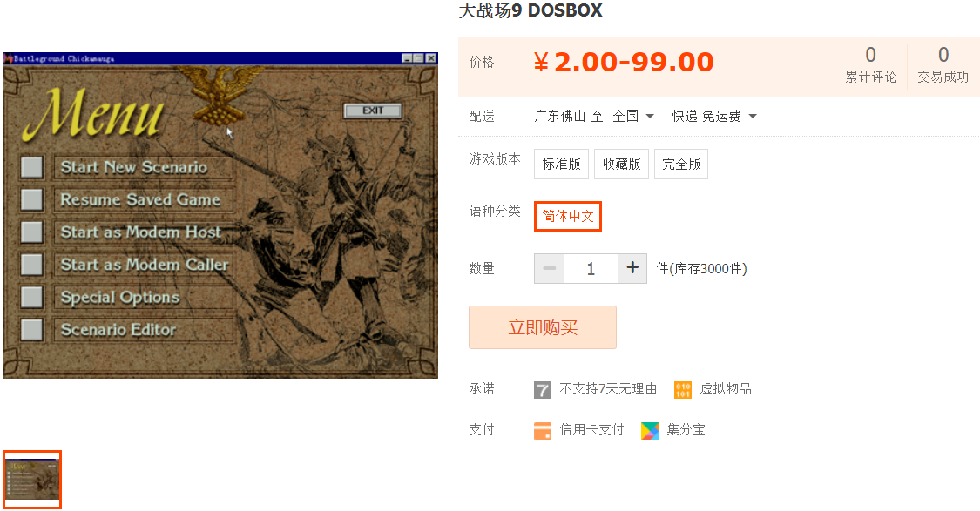Increase quantity with the plus button

point(632,269)
